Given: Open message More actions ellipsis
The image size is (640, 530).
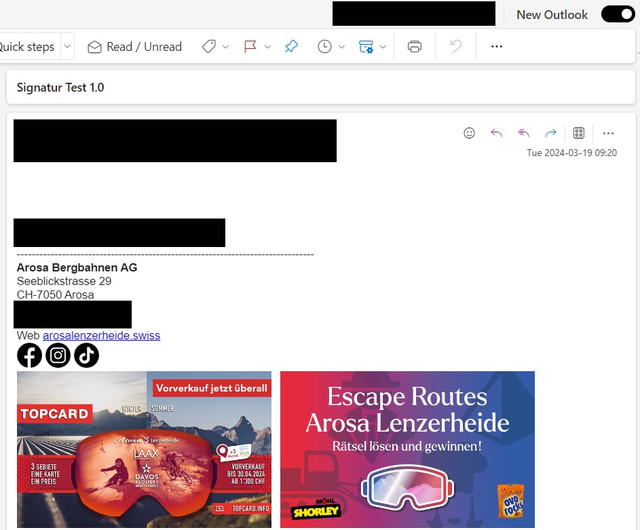Looking at the screenshot, I should coord(608,133).
